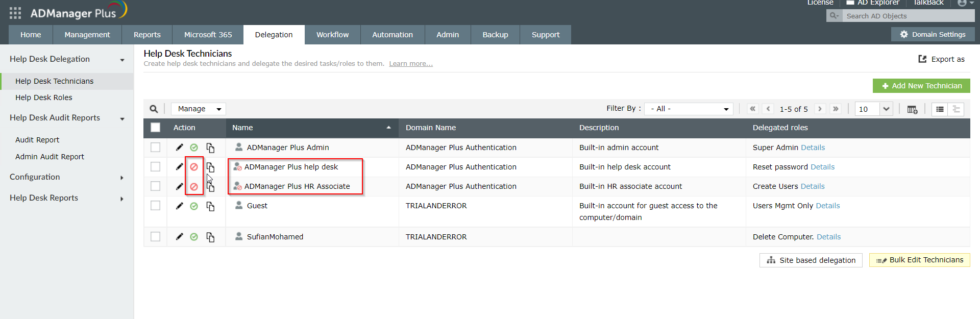Click the edit pencil for ADManager Plus Admin
The width and height of the screenshot is (980, 319).
[x=179, y=148]
